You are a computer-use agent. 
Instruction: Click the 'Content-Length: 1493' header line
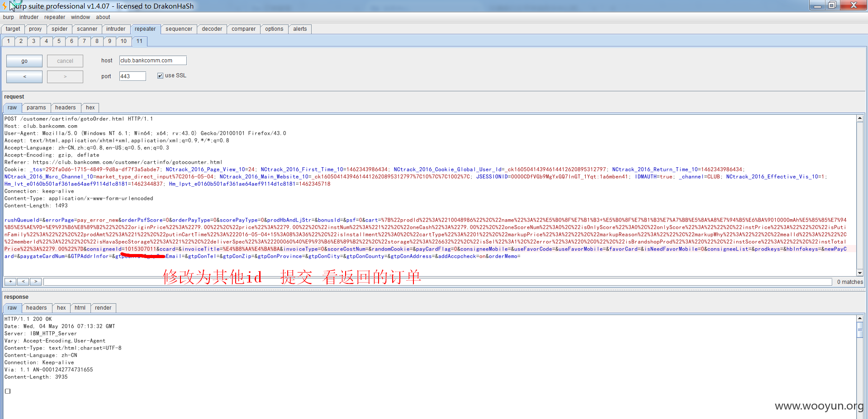click(36, 206)
